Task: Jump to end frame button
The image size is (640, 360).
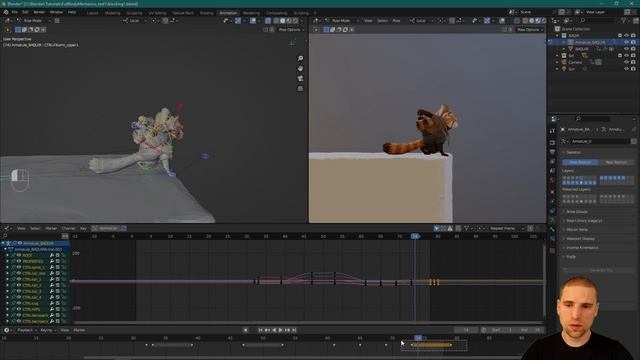Action: [294, 330]
